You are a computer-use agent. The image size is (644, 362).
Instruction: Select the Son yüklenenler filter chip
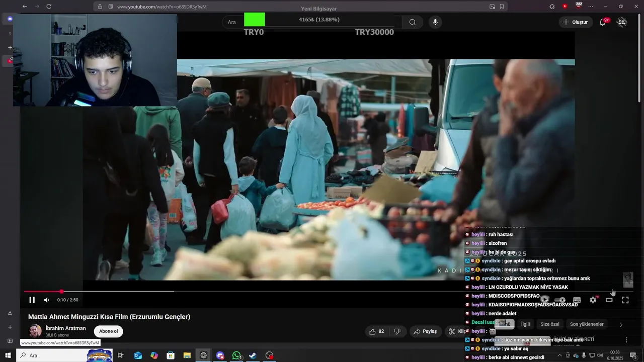coord(587,324)
